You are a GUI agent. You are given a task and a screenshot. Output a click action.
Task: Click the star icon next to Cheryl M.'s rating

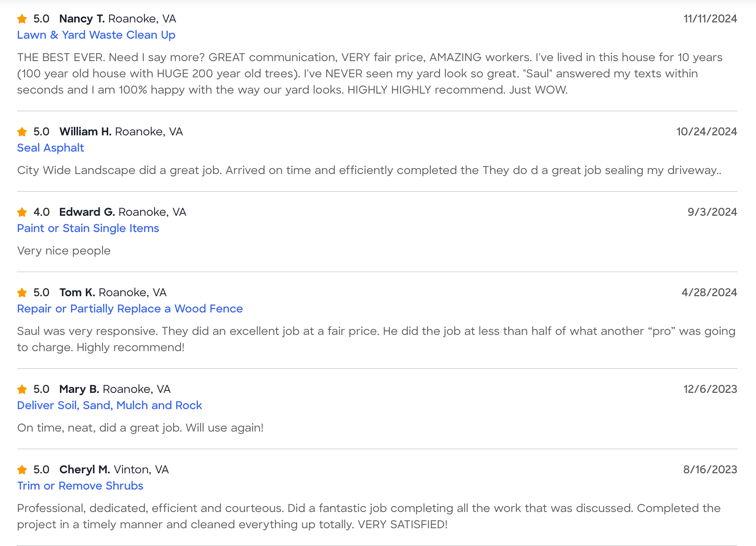click(x=22, y=469)
